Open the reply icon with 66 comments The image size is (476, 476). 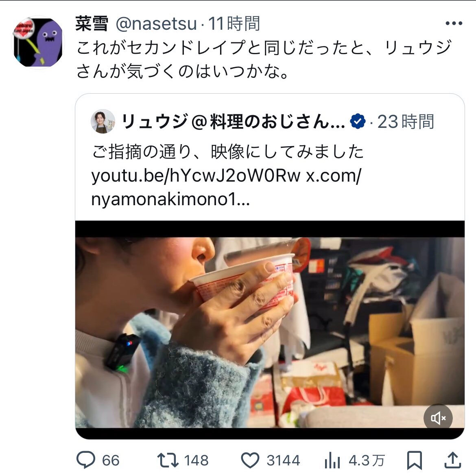pos(85,460)
